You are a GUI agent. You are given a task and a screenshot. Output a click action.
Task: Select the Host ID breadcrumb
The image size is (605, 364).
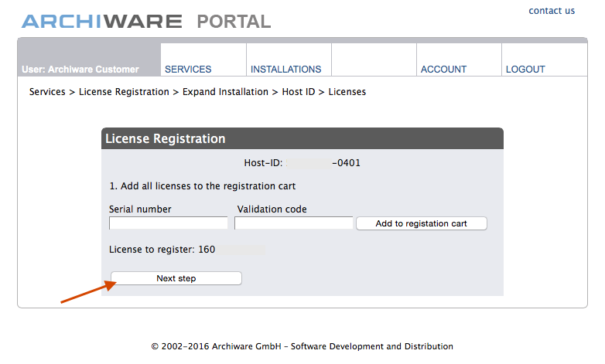point(298,92)
